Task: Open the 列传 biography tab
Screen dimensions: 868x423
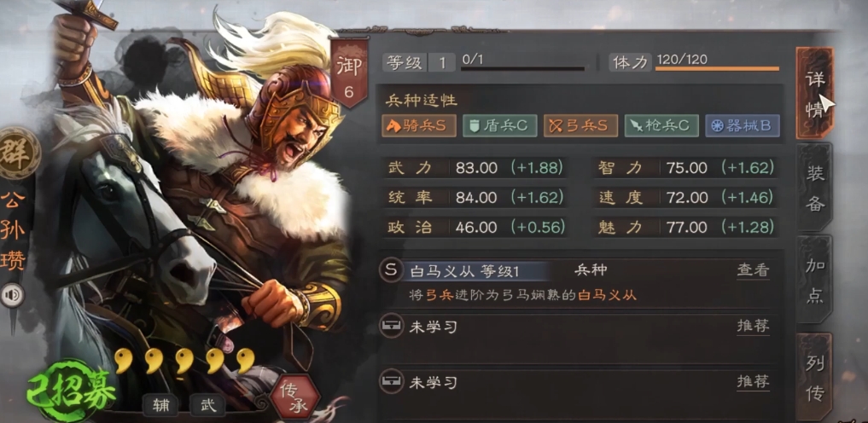Action: [814, 377]
